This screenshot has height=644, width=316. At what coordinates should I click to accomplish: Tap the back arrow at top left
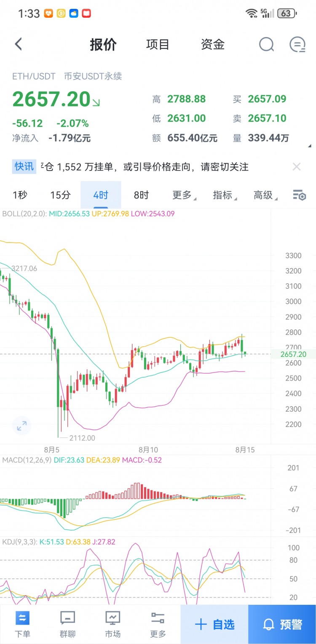(x=18, y=44)
